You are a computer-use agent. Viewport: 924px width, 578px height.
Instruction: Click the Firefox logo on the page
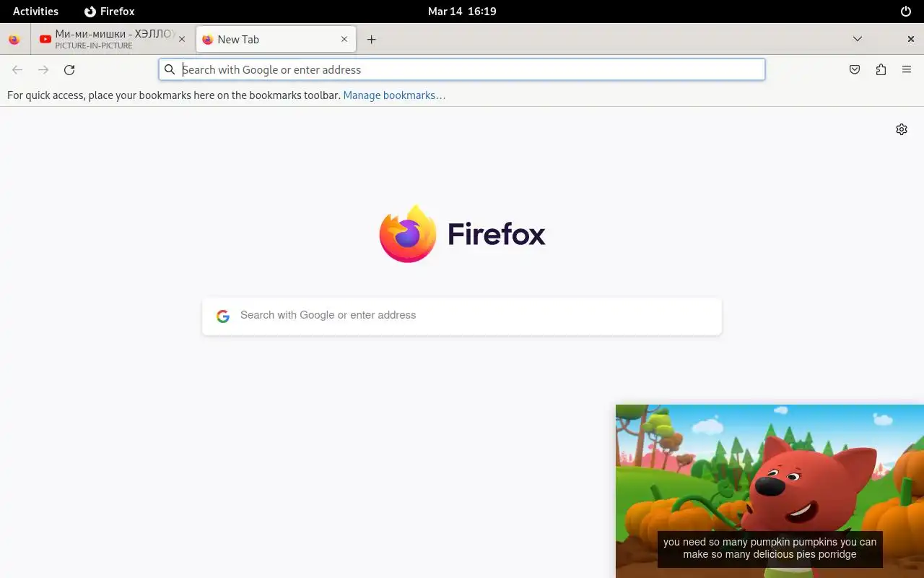pyautogui.click(x=462, y=234)
